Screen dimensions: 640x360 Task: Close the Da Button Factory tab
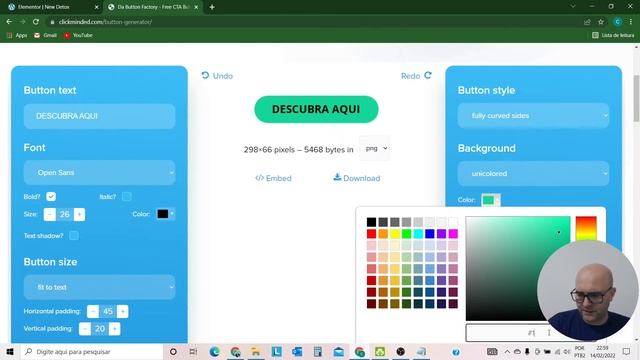click(x=196, y=7)
